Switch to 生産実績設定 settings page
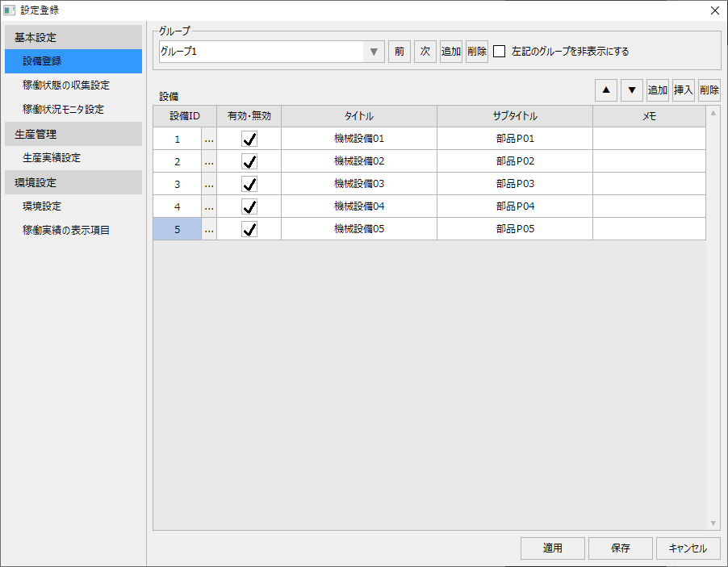The height and width of the screenshot is (567, 728). tap(73, 157)
